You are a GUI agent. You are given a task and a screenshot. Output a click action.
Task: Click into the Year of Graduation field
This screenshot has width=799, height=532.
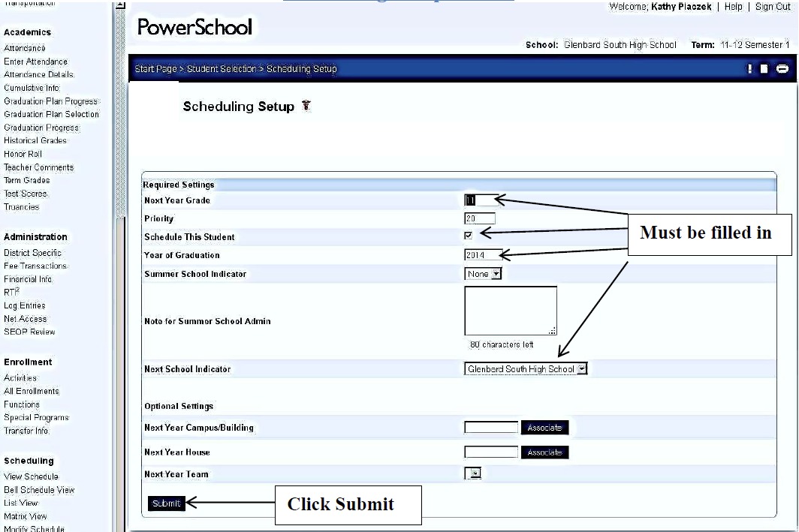tap(483, 254)
